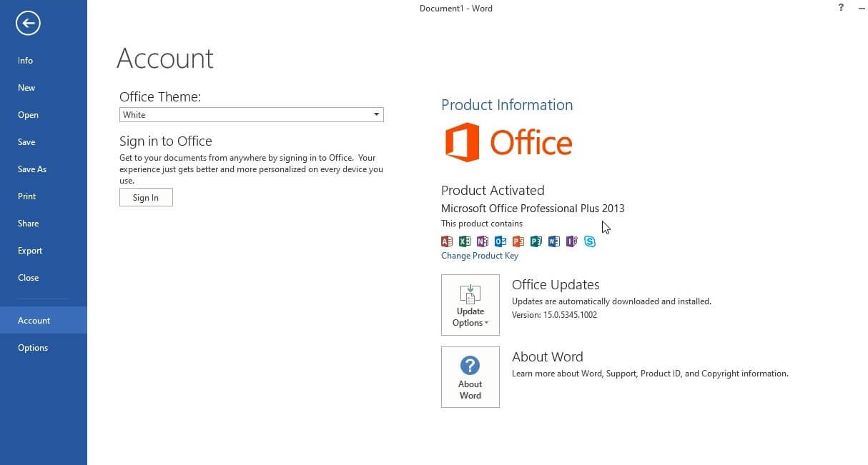Click the Publisher product icon

point(536,241)
